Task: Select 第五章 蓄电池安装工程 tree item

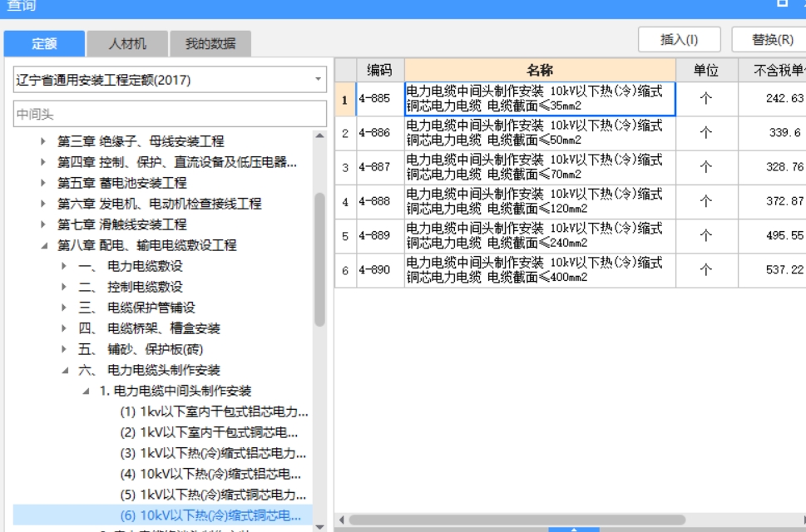Action: tap(121, 182)
